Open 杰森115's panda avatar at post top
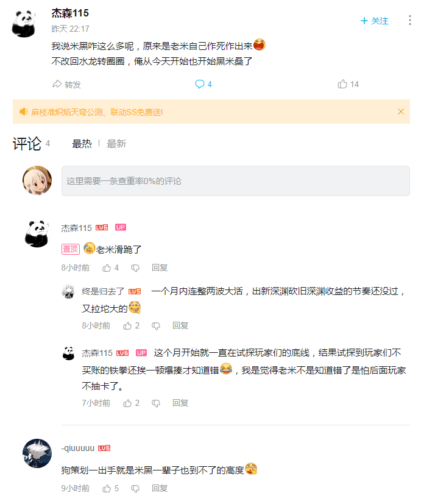This screenshot has height=504, width=421. [x=24, y=24]
